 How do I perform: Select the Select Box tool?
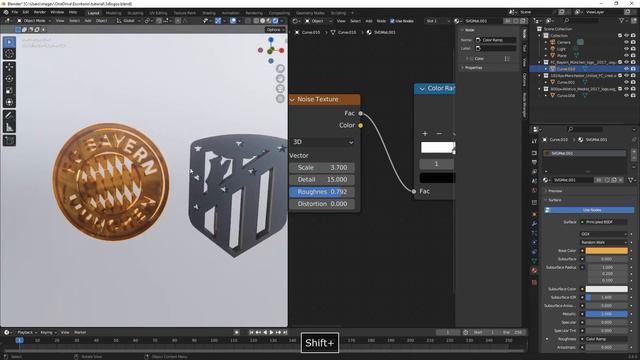pos(9,42)
